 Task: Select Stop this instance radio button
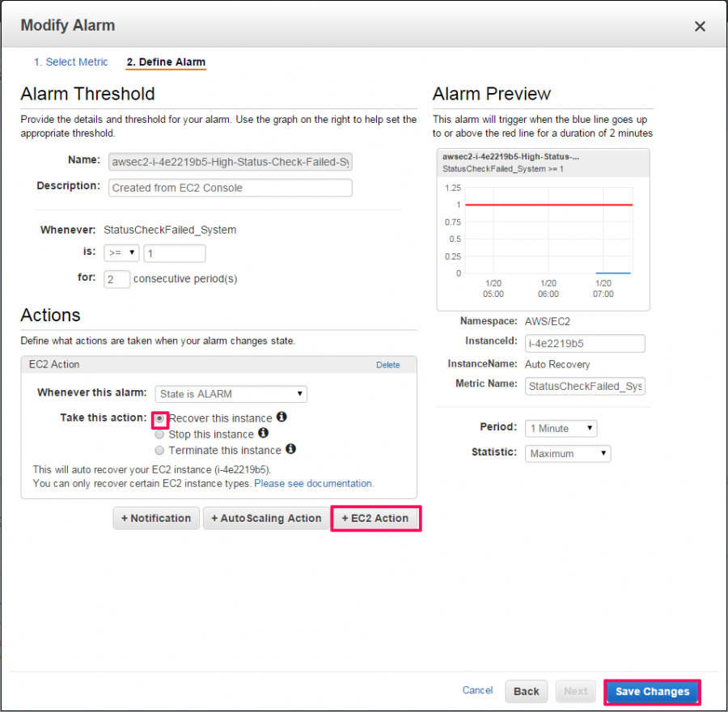click(x=159, y=434)
